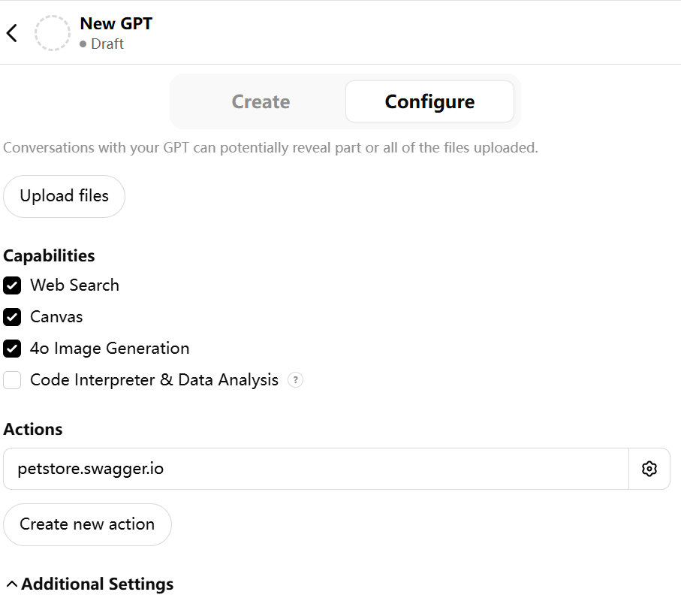Disable the Web Search capability
Screen dimensions: 681x616
pyautogui.click(x=12, y=285)
